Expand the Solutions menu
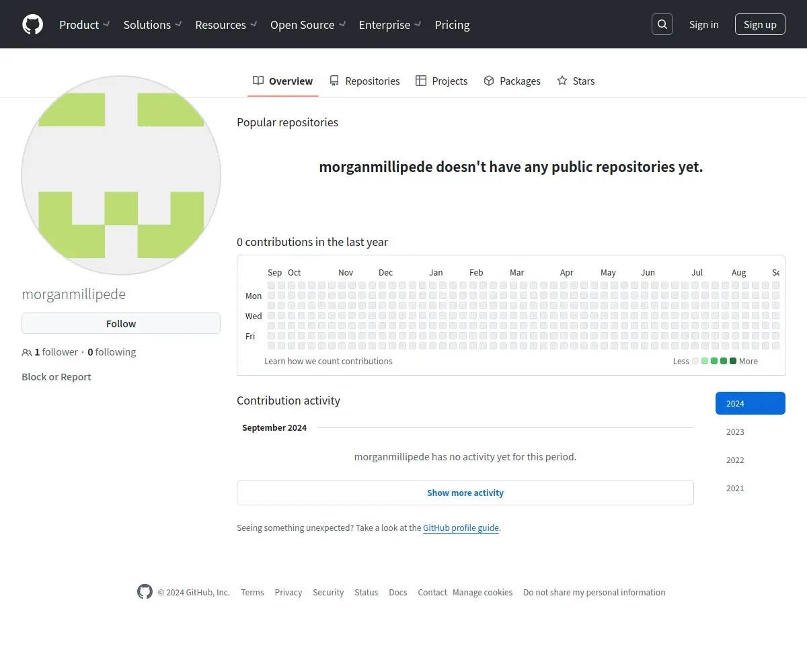The height and width of the screenshot is (672, 807). [153, 25]
